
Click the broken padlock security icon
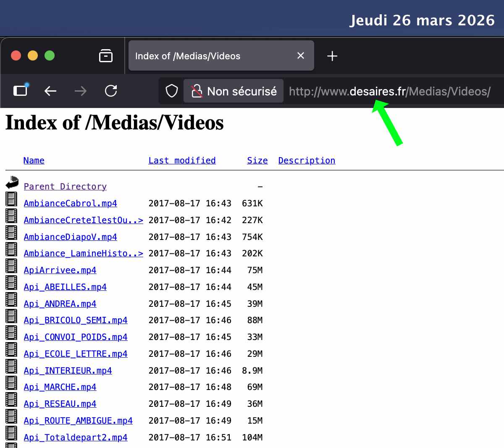[x=197, y=91]
